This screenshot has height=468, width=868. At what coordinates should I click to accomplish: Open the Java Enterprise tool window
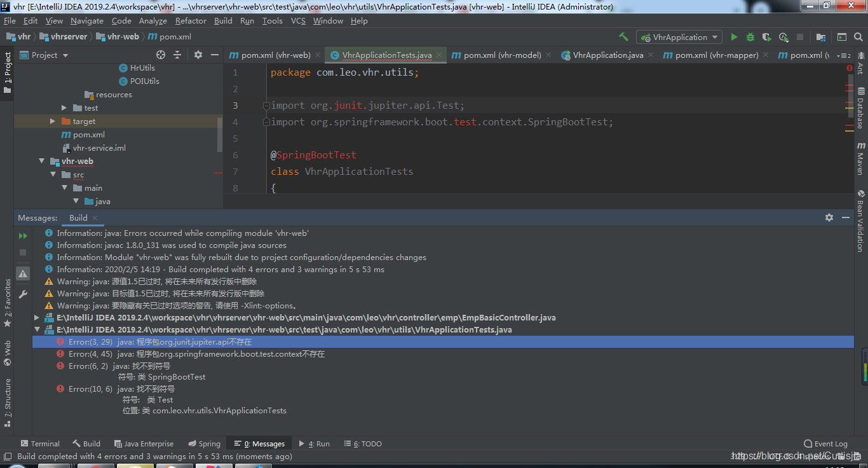point(143,444)
